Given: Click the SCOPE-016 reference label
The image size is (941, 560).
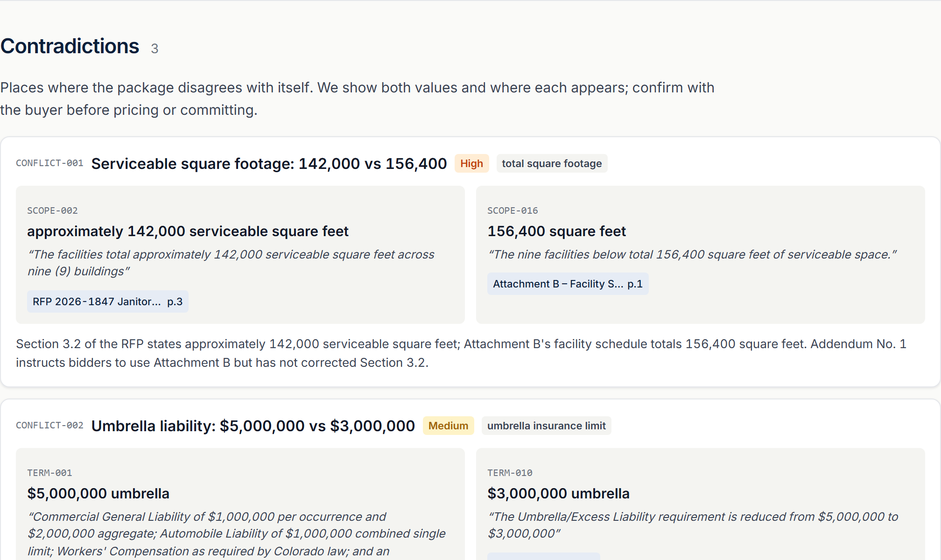Looking at the screenshot, I should point(513,210).
